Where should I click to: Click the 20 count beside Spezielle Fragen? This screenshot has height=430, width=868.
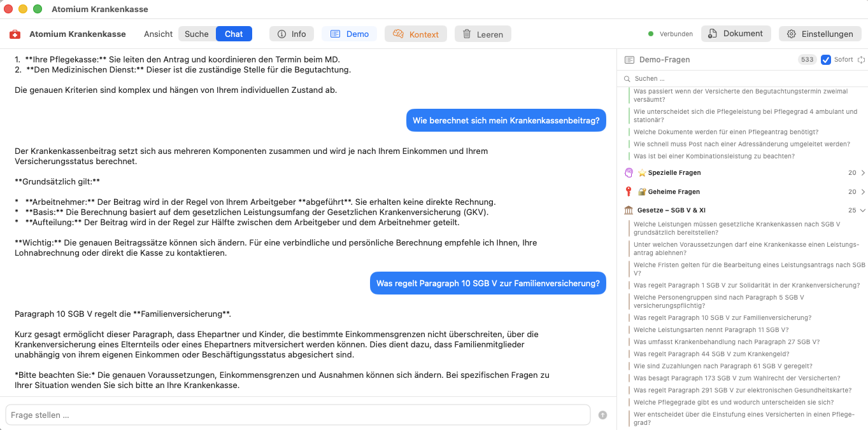852,173
